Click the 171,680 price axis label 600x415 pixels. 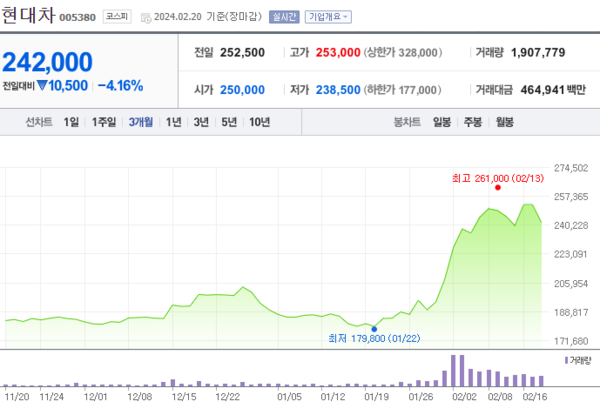coord(571,341)
